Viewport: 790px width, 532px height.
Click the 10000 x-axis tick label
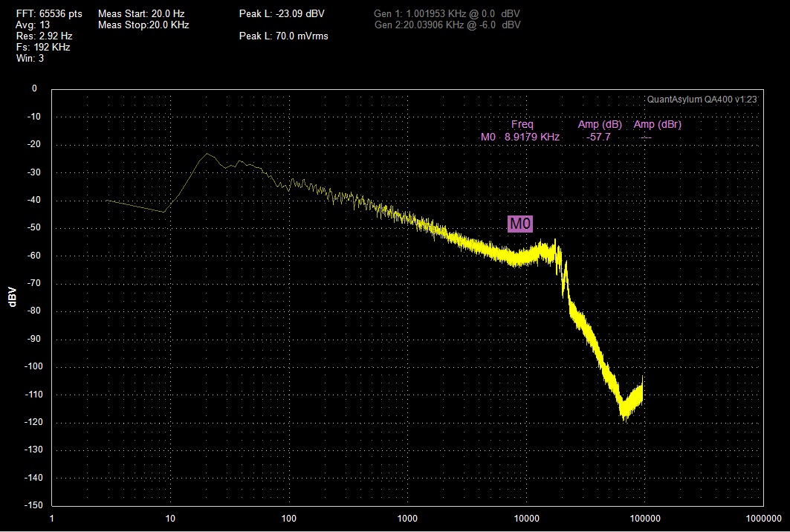[525, 519]
